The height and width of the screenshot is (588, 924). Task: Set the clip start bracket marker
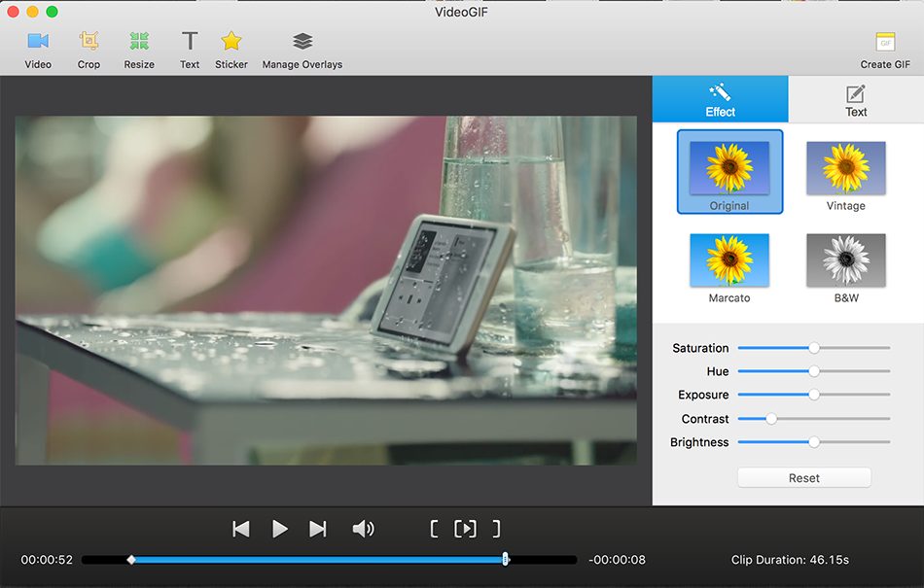click(x=435, y=529)
